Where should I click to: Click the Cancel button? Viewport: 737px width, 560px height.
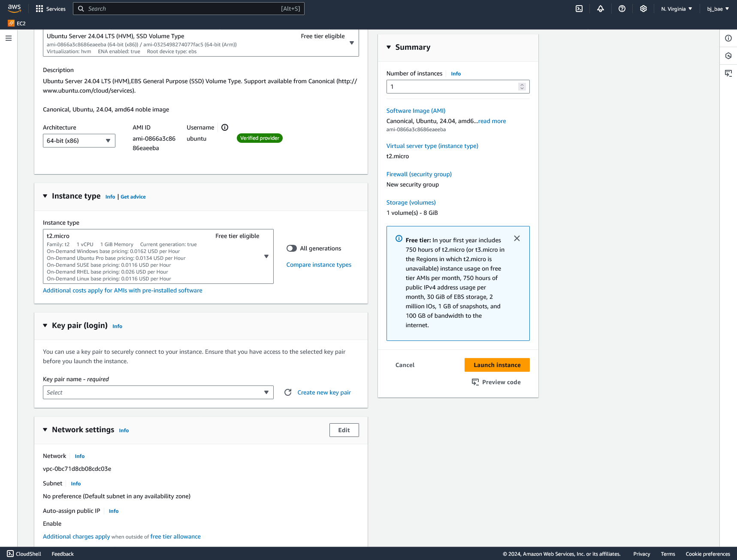point(405,365)
